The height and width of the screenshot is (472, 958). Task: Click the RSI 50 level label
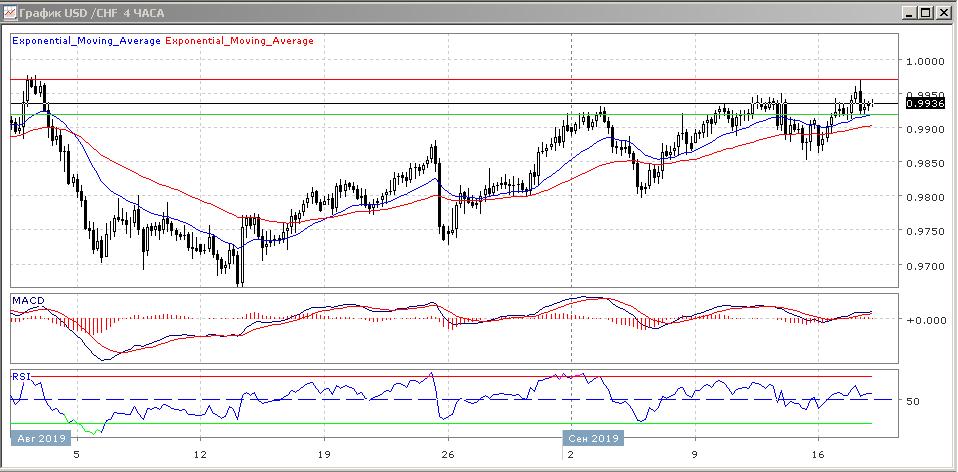913,401
